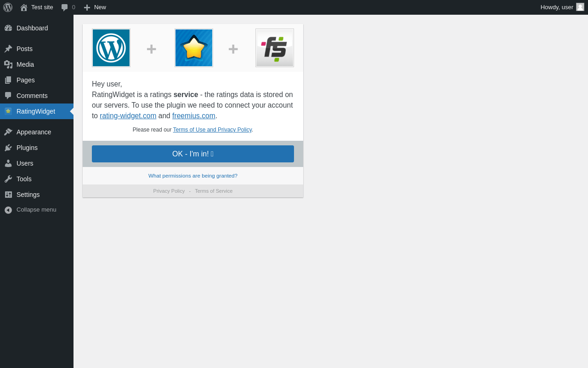Go to the Posts menu
The height and width of the screenshot is (368, 588).
point(37,49)
